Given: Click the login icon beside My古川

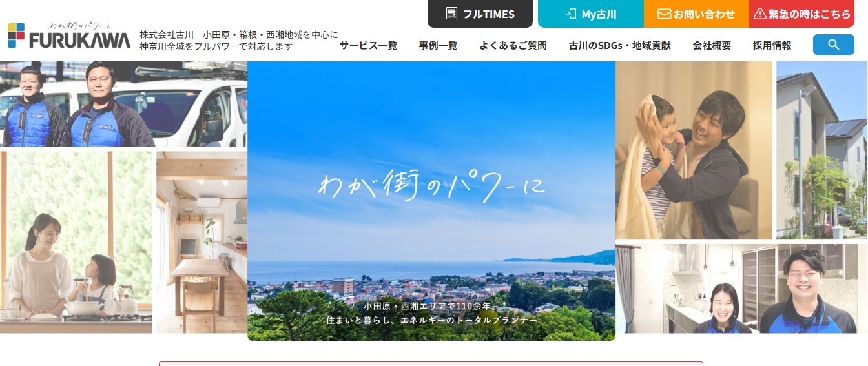Looking at the screenshot, I should click(570, 14).
